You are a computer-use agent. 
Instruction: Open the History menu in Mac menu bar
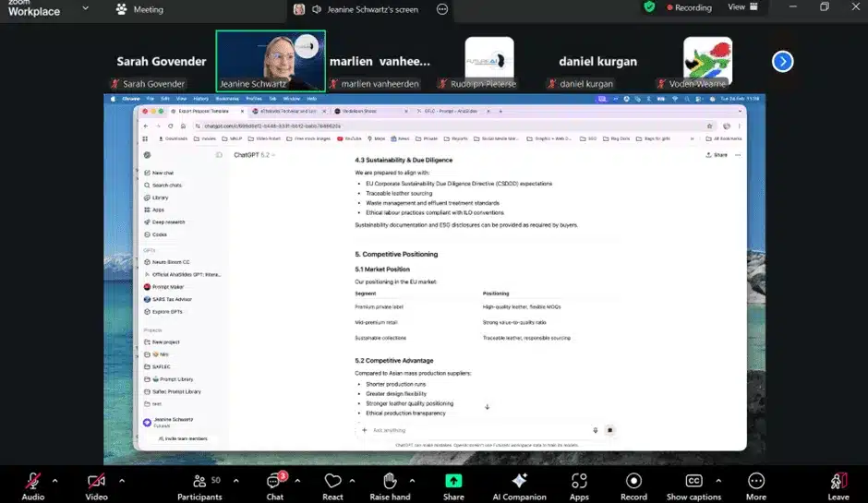click(x=200, y=99)
